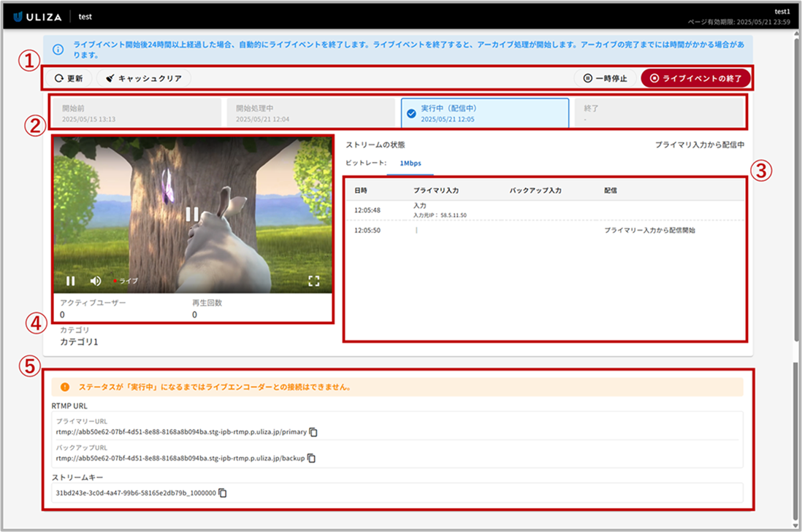The width and height of the screenshot is (802, 532).
Task: Click the test1 user name in header
Action: click(782, 11)
